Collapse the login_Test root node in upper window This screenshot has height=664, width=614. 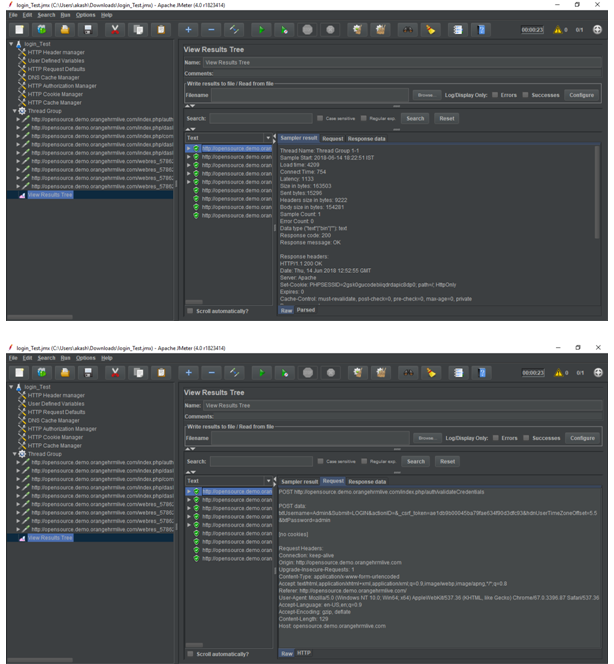[11, 44]
